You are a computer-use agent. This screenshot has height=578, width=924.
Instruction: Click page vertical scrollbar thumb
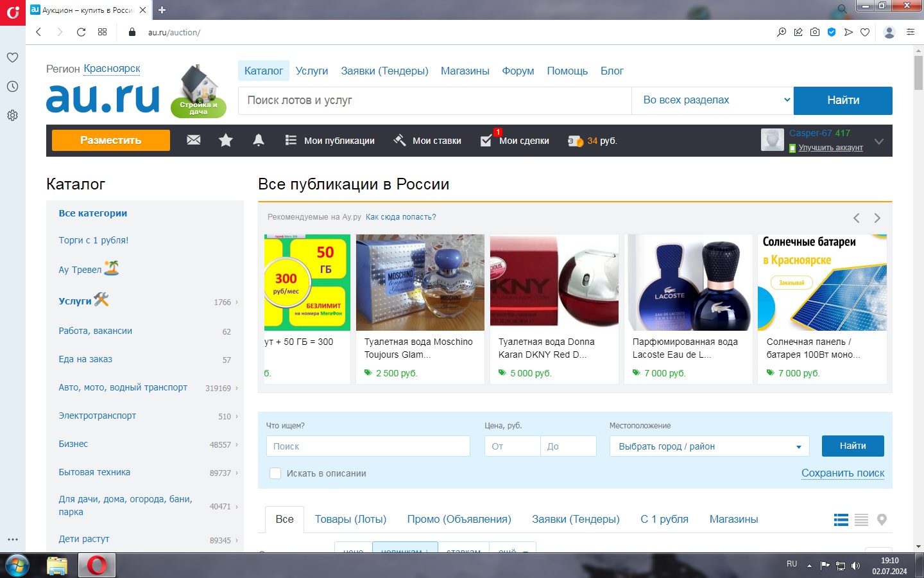pos(918,73)
